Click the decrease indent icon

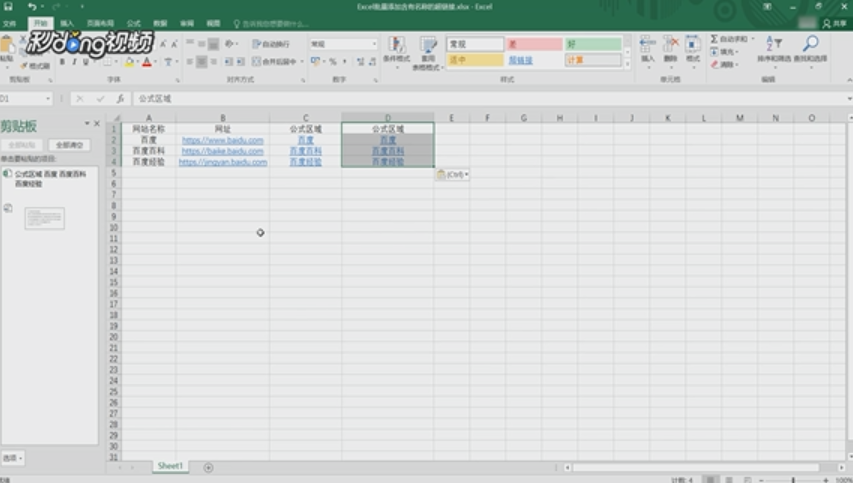click(229, 61)
